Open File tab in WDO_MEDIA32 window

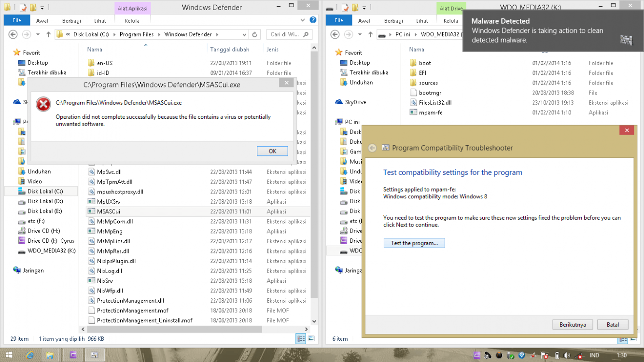[x=339, y=21]
